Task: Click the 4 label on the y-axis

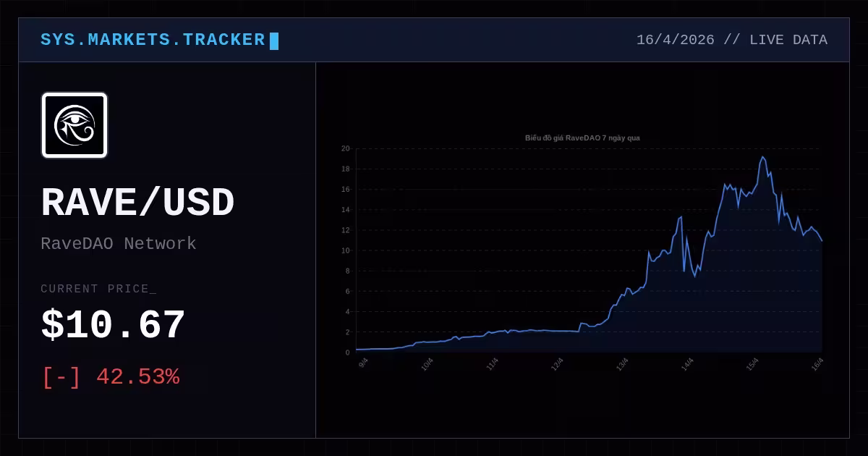Action: [348, 312]
